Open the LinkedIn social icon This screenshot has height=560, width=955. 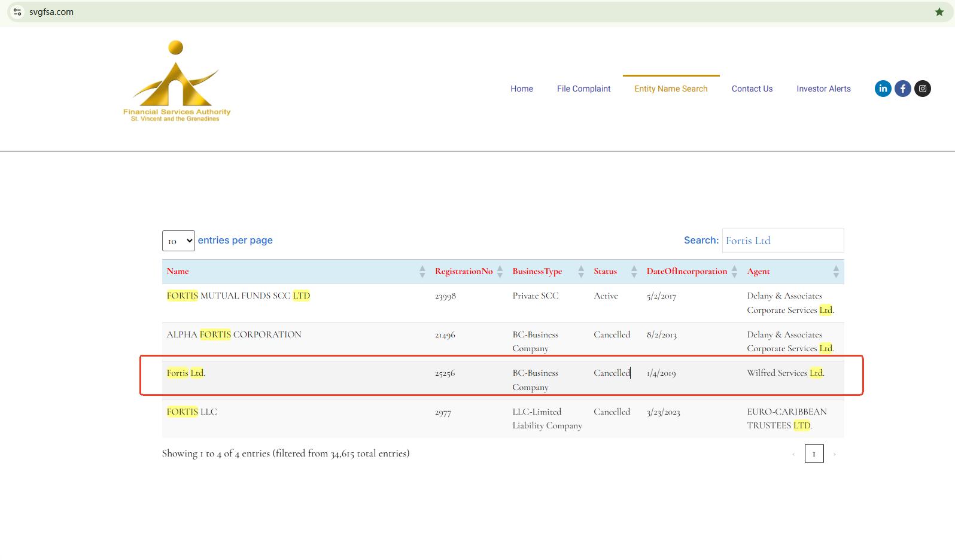pos(883,89)
